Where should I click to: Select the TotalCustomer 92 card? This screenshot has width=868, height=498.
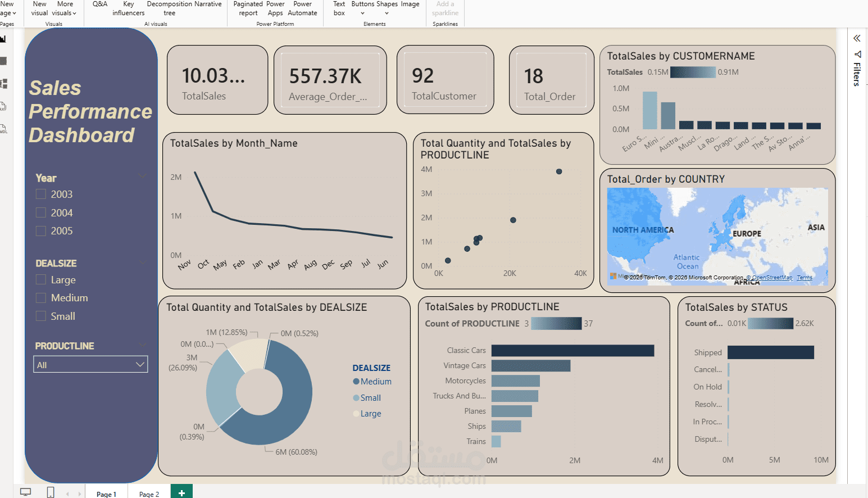pos(445,80)
